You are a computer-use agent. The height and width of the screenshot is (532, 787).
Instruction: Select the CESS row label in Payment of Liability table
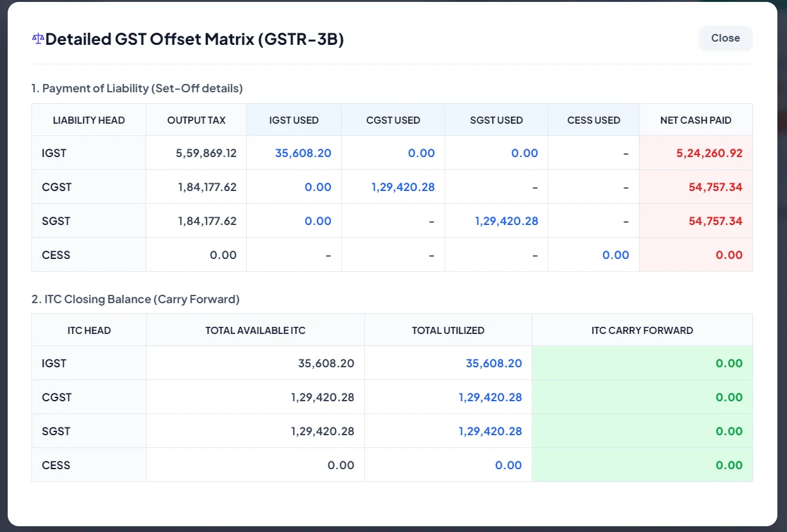tap(56, 255)
